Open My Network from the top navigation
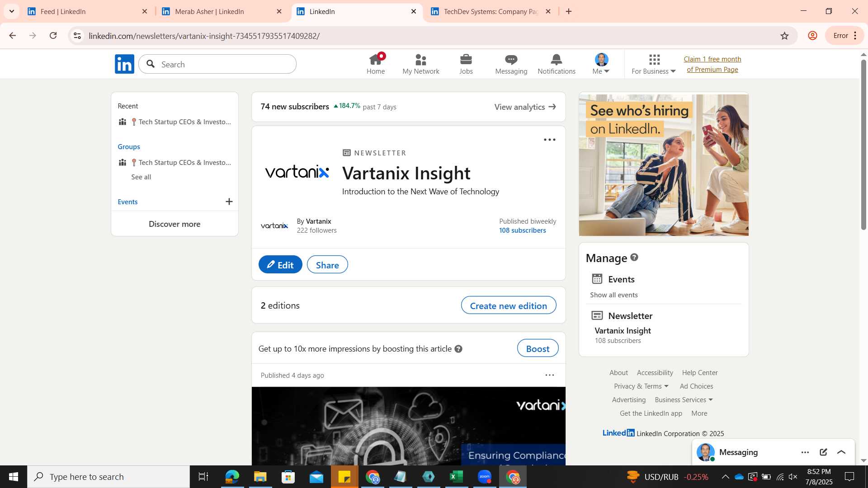Viewport: 868px width, 488px height. (421, 64)
